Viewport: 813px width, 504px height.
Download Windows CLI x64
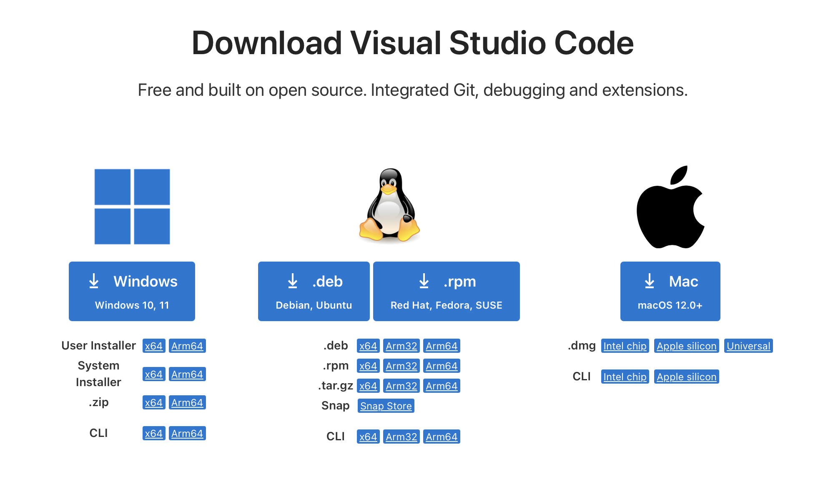pos(154,433)
